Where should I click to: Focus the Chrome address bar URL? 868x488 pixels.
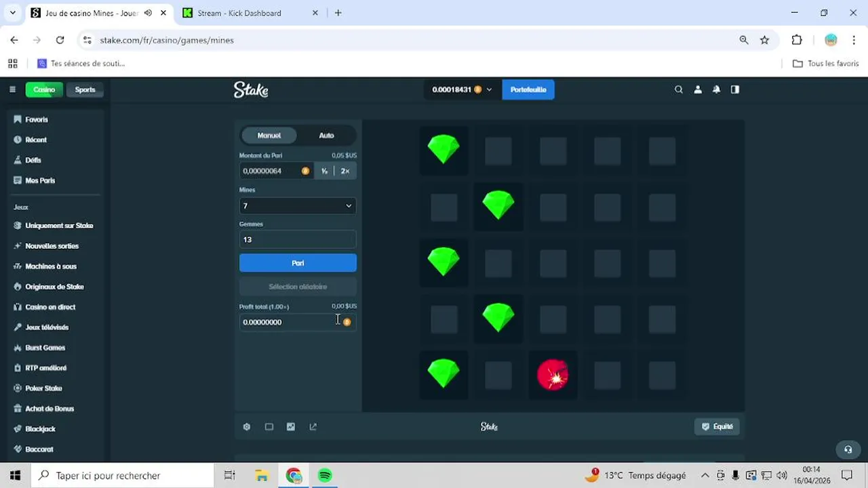point(167,40)
